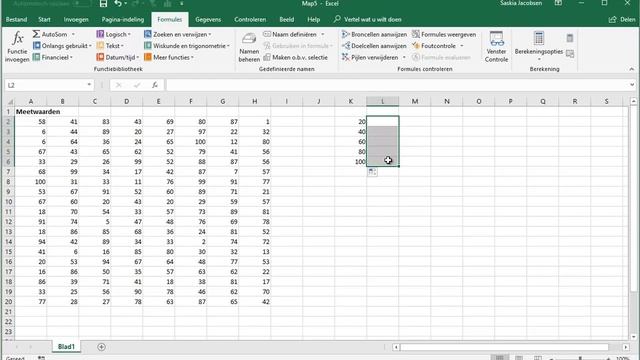
Task: Select cell H2 containing 1
Action: tap(255, 122)
